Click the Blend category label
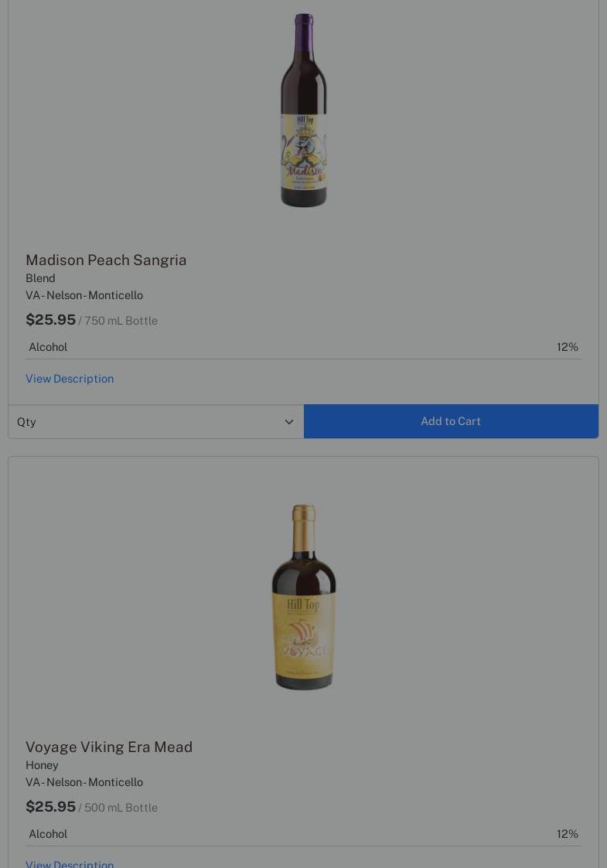 (40, 278)
